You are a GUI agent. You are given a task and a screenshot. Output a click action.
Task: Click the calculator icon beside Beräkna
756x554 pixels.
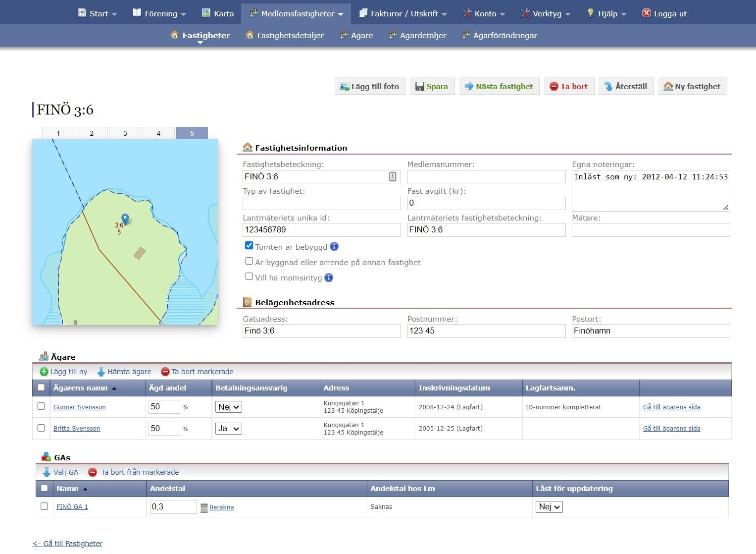pyautogui.click(x=204, y=507)
